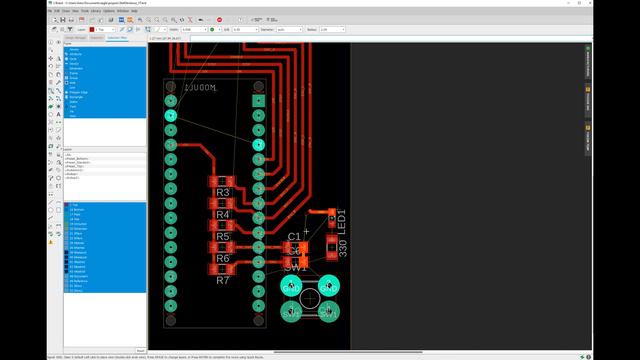Select the Move tool
This screenshot has height=360, width=640.
(51, 58)
